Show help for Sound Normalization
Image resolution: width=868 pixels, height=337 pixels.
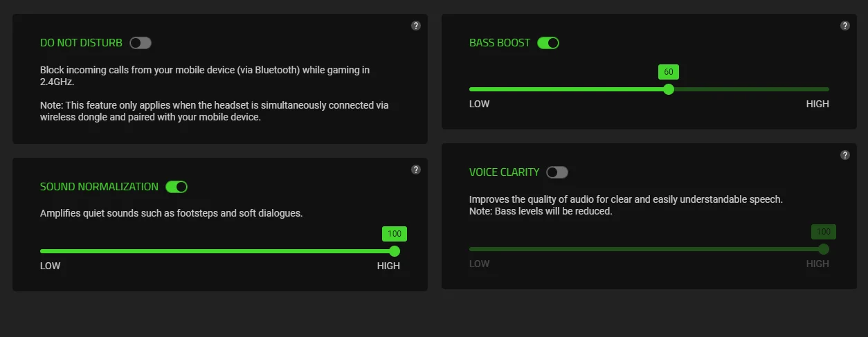coord(416,170)
